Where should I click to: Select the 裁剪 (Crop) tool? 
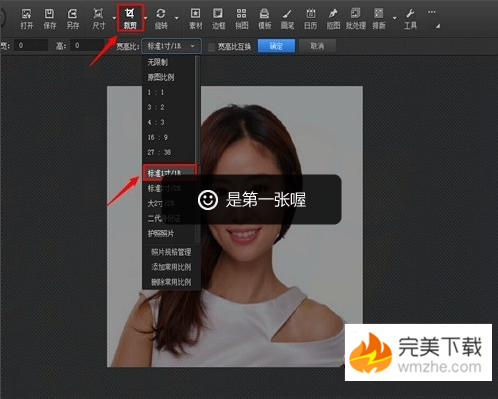click(130, 19)
